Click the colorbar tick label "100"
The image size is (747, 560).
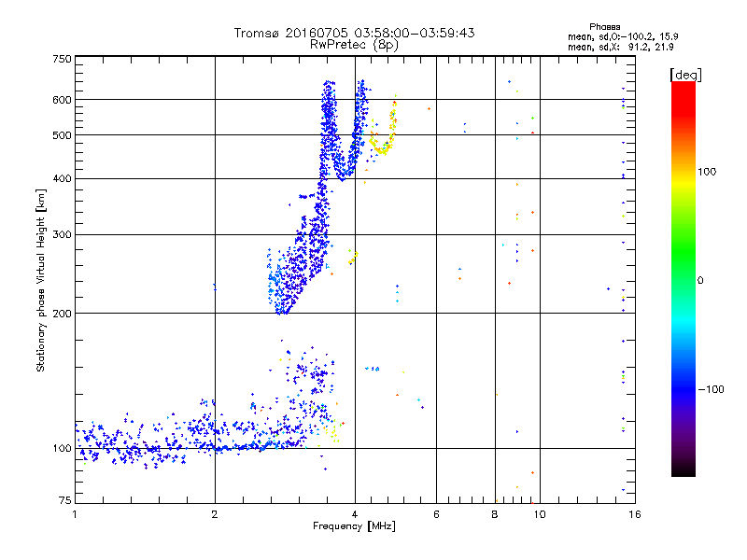click(707, 172)
